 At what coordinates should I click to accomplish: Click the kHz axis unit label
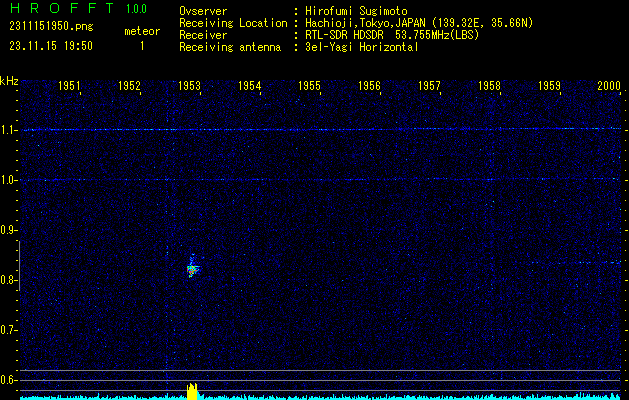click(9, 81)
